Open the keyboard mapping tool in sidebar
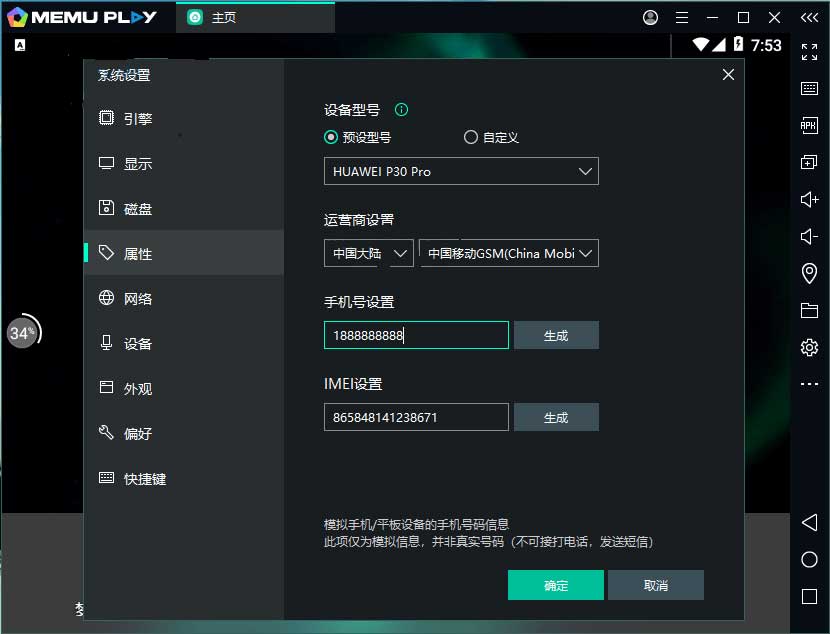The height and width of the screenshot is (634, 830). click(x=809, y=89)
